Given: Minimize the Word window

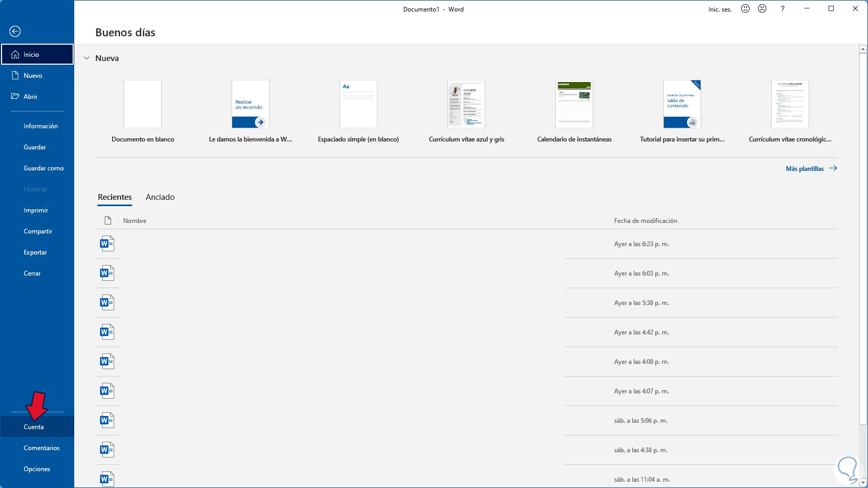Looking at the screenshot, I should (x=807, y=9).
